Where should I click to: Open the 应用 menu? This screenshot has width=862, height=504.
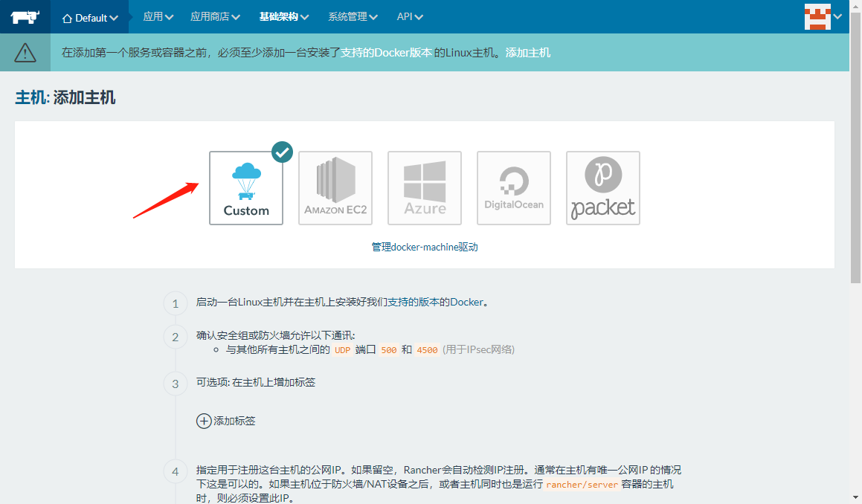pos(158,17)
